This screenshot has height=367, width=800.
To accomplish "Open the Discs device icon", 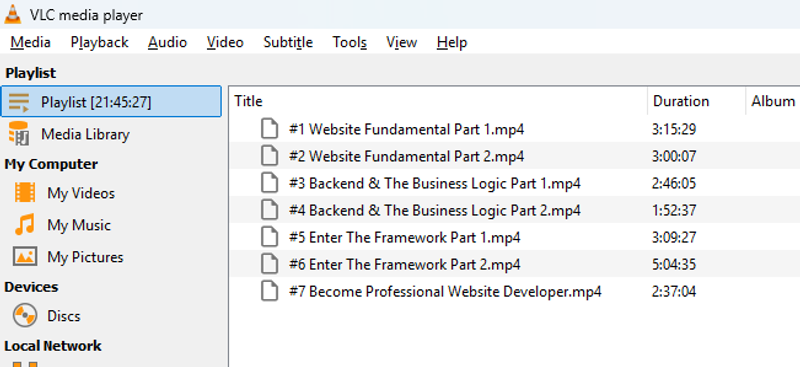I will (24, 315).
